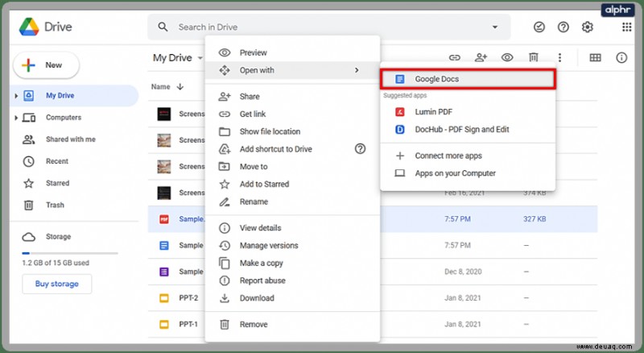This screenshot has width=644, height=353.
Task: Open the Support help icon in header
Action: (x=563, y=27)
